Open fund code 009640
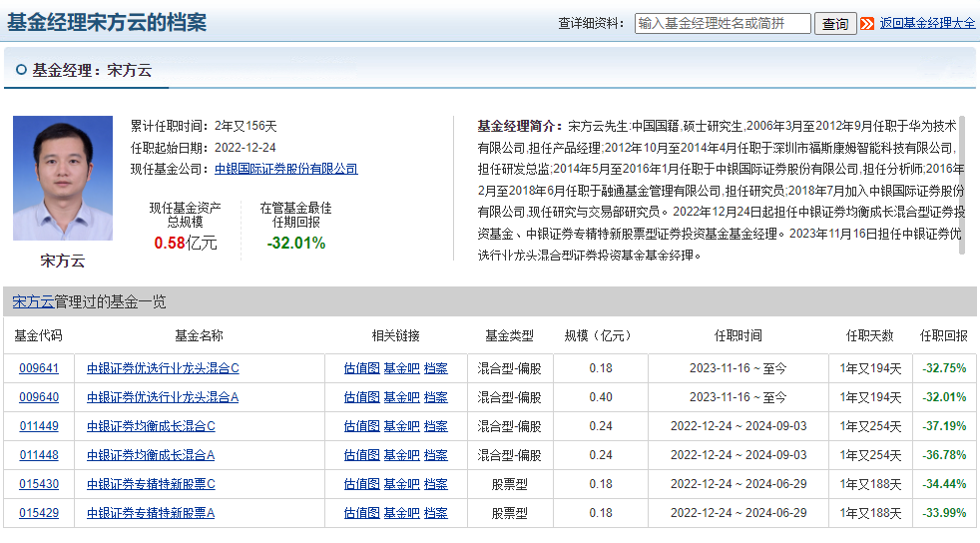The width and height of the screenshot is (980, 543). 39,397
